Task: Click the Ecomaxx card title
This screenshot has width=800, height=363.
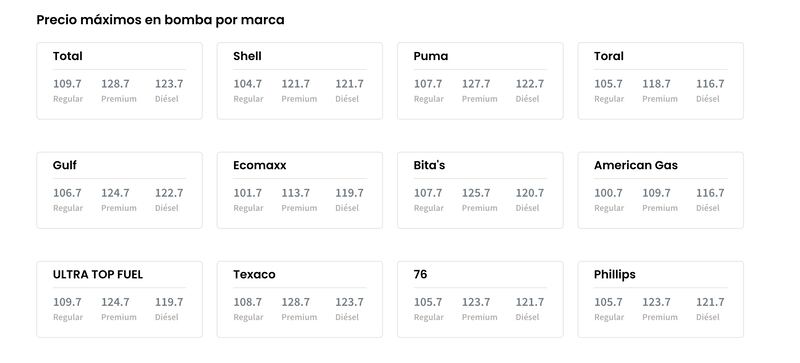Action: pos(260,165)
